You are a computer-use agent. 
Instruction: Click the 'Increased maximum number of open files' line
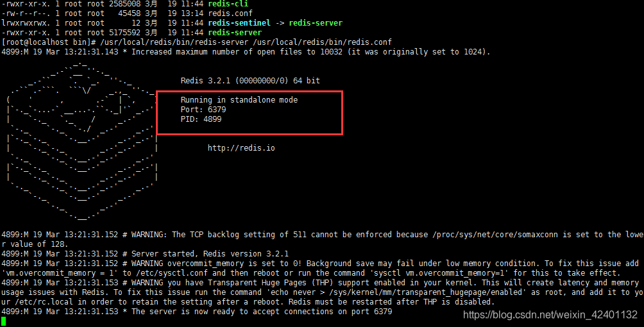pyautogui.click(x=246, y=52)
